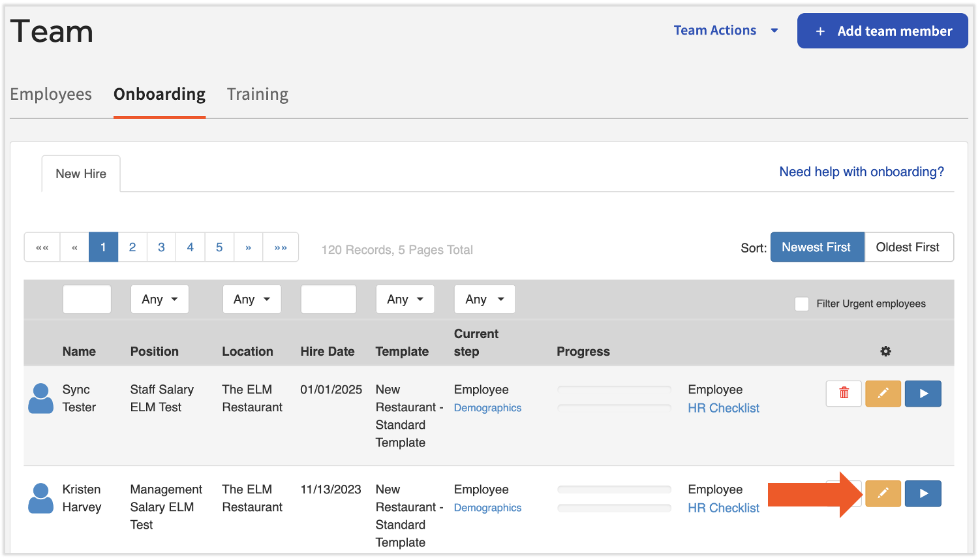Start Sync Tester's onboarding with play icon

[x=923, y=394]
